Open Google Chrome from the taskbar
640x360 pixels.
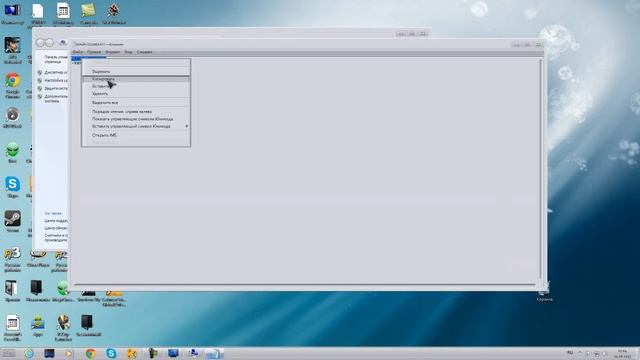pos(91,353)
